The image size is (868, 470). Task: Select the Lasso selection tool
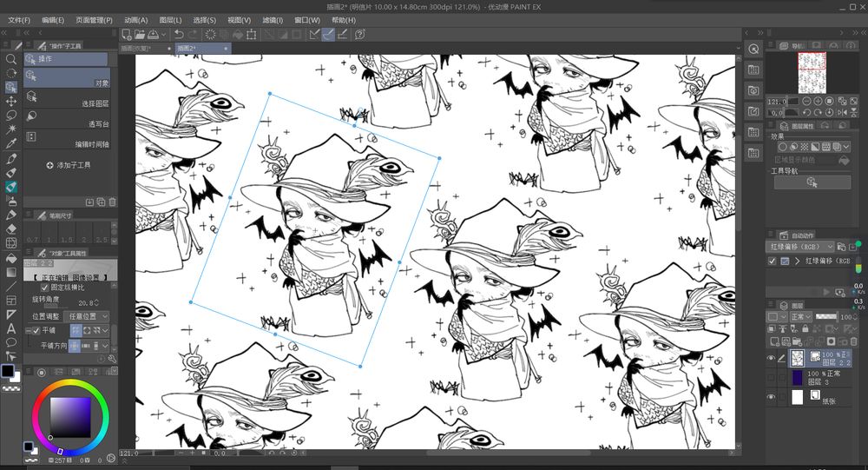click(x=11, y=115)
